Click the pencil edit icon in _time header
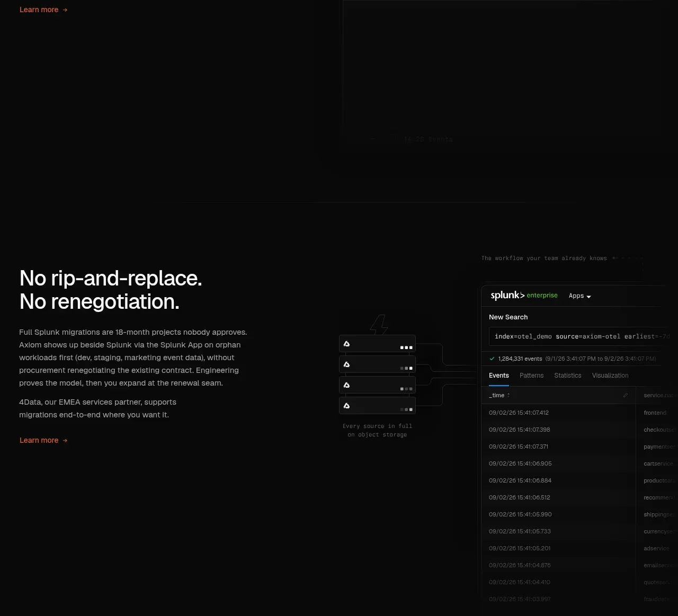678x616 pixels. coord(626,395)
